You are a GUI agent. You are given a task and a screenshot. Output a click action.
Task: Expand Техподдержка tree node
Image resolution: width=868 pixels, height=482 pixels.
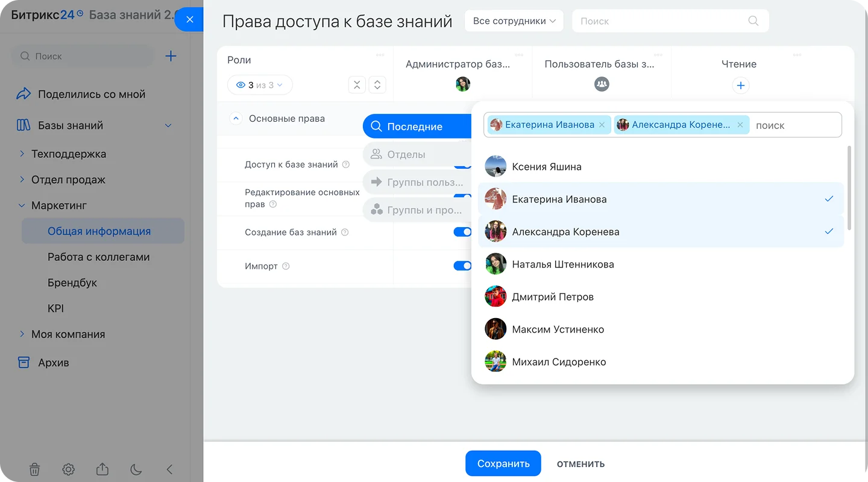[x=22, y=154]
